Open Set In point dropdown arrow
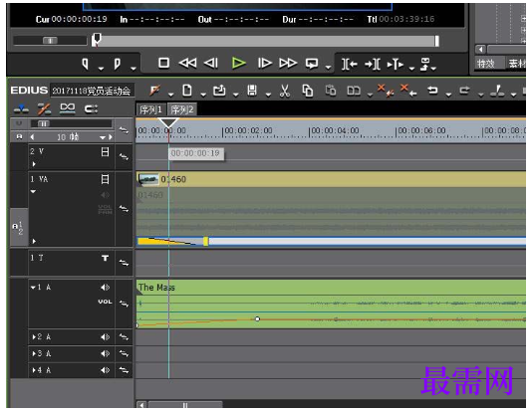Viewport: 532px width, 412px height. [x=101, y=69]
